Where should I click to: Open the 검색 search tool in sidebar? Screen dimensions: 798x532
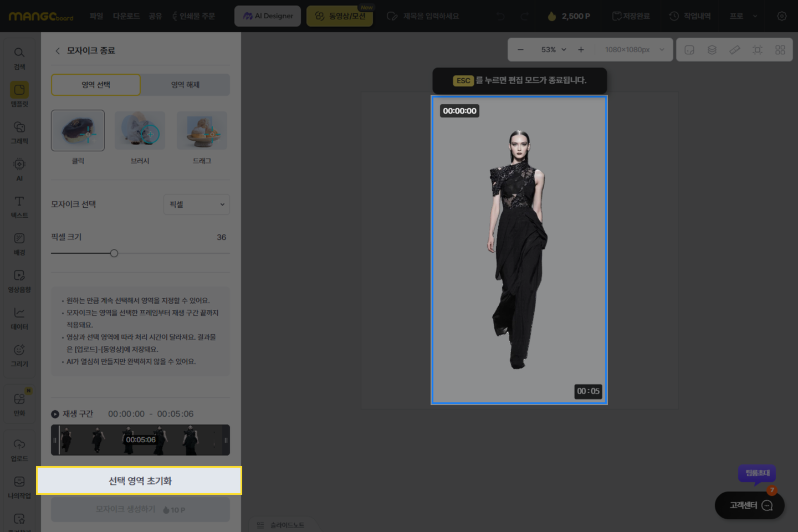19,58
